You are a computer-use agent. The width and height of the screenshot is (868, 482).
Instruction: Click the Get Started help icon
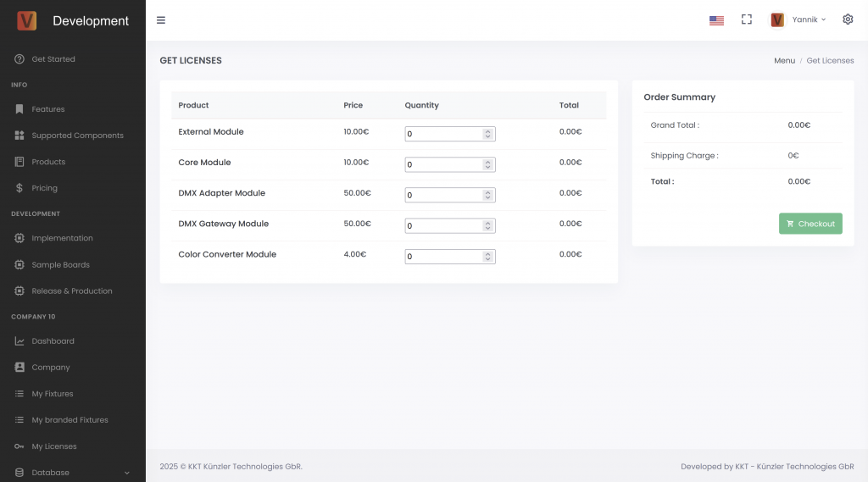click(x=19, y=59)
